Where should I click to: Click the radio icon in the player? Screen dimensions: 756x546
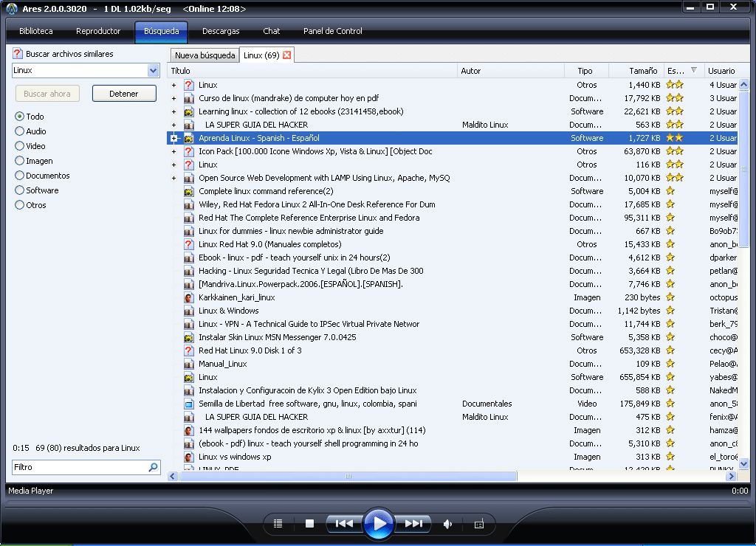[x=478, y=524]
